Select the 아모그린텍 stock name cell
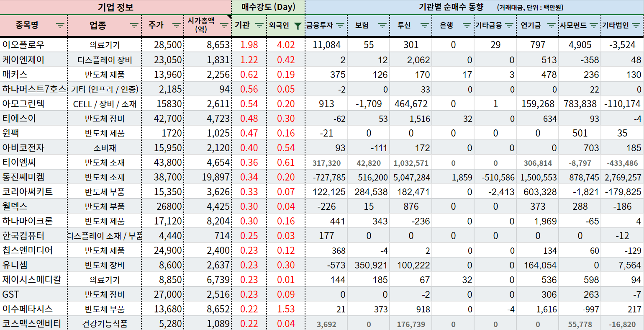 click(33, 103)
